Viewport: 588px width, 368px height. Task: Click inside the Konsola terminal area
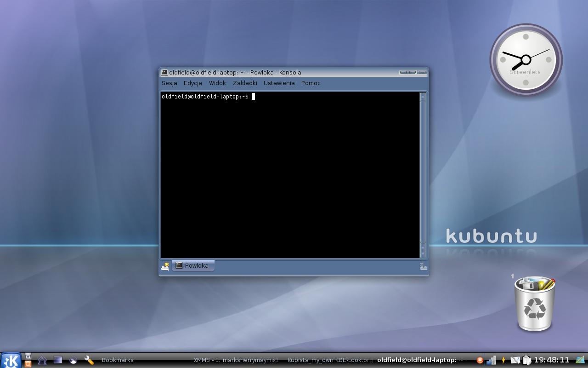pyautogui.click(x=290, y=175)
